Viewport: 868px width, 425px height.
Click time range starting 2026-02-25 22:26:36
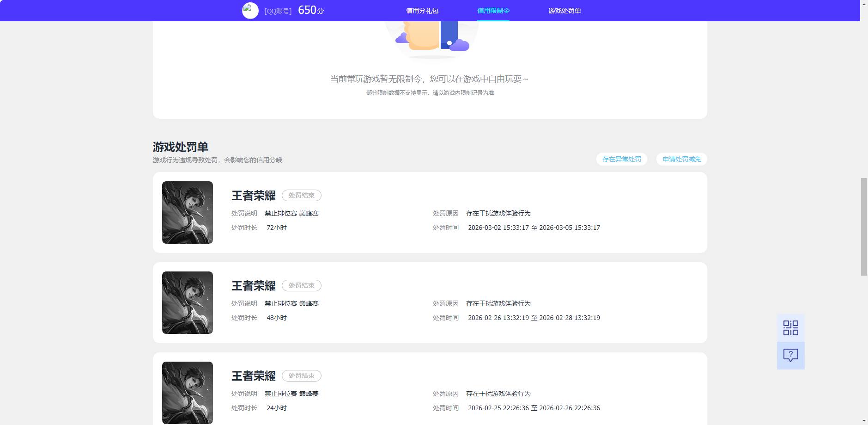(534, 408)
